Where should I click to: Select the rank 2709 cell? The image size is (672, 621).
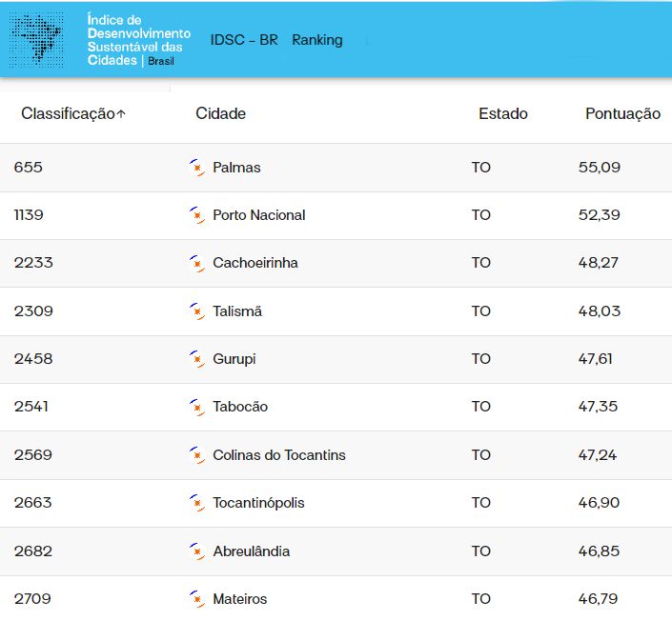point(32,599)
